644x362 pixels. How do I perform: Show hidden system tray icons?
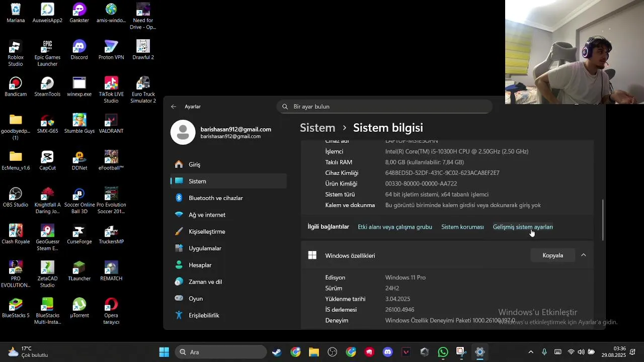point(531,352)
